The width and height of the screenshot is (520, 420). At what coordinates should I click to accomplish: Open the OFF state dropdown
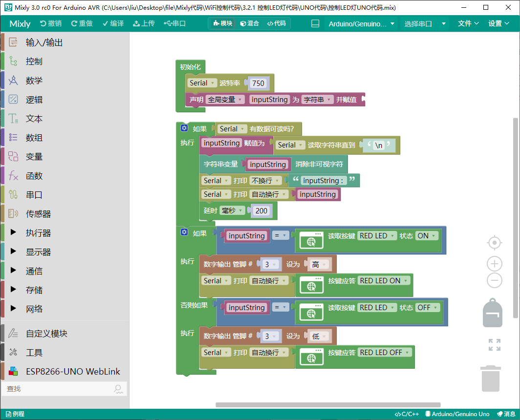coord(428,308)
